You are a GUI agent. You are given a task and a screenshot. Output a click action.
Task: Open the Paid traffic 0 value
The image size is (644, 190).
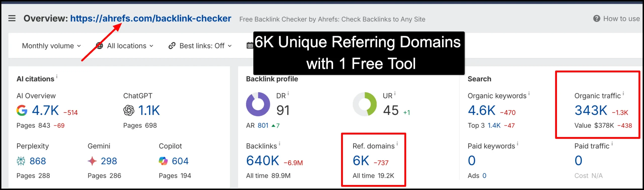click(578, 161)
